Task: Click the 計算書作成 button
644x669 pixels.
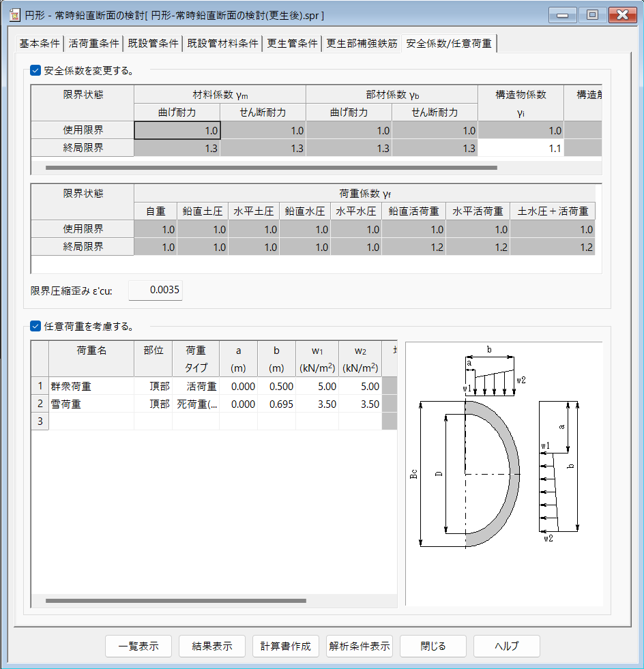Action: click(286, 646)
